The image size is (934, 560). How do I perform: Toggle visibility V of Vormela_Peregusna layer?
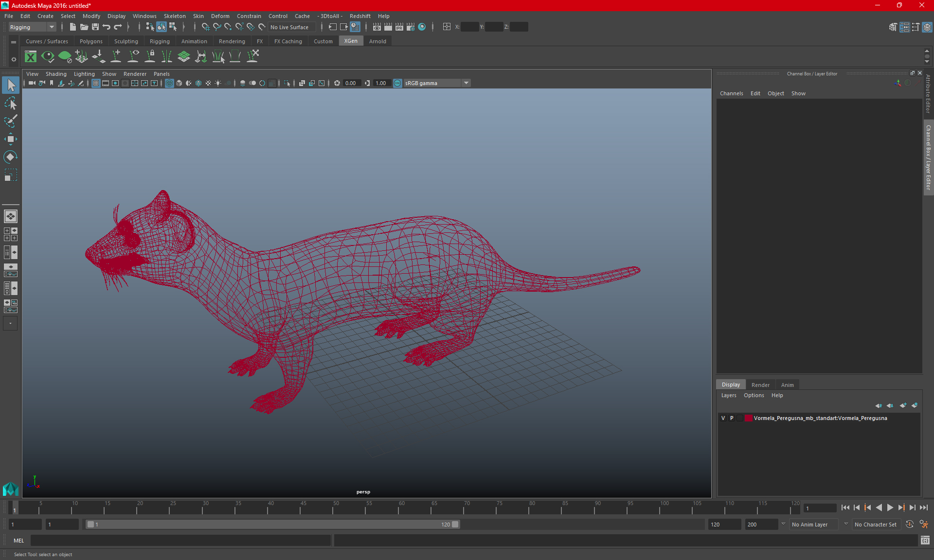723,418
